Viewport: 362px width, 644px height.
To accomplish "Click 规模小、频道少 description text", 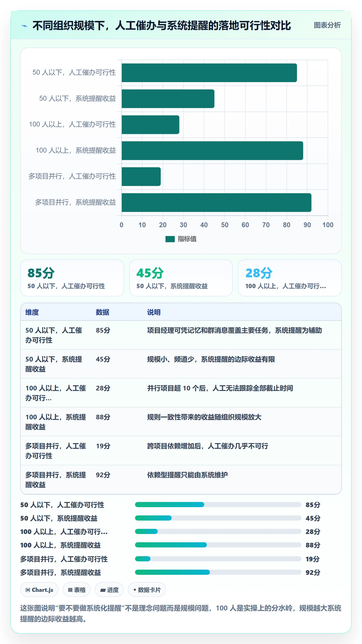I will click(x=211, y=359).
